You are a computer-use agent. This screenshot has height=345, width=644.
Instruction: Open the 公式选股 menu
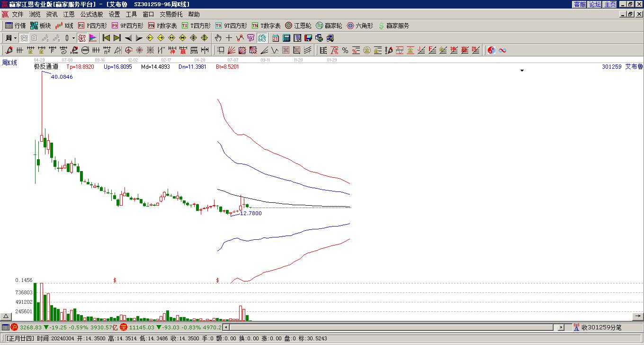91,15
